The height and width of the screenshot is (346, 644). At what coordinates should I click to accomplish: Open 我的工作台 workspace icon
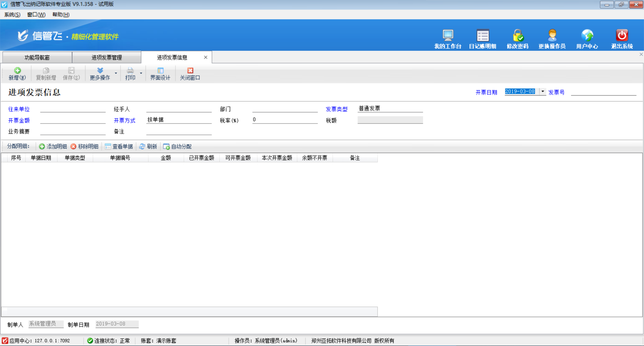448,38
